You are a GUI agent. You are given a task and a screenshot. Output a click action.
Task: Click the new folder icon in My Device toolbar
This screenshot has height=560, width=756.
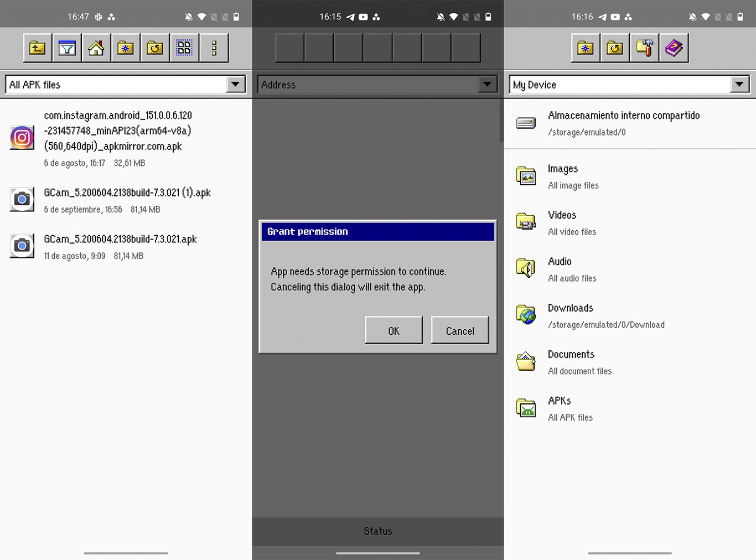[586, 48]
